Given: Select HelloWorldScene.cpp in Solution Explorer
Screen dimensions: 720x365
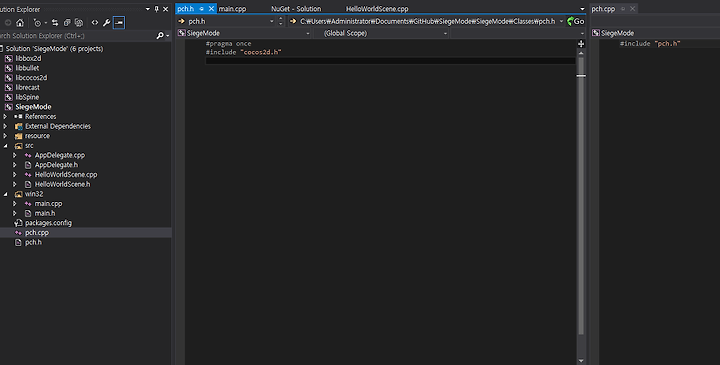Looking at the screenshot, I should pyautogui.click(x=66, y=174).
